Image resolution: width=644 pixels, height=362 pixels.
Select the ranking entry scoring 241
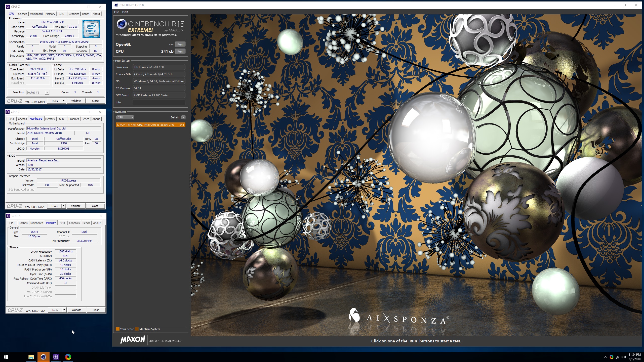click(150, 125)
